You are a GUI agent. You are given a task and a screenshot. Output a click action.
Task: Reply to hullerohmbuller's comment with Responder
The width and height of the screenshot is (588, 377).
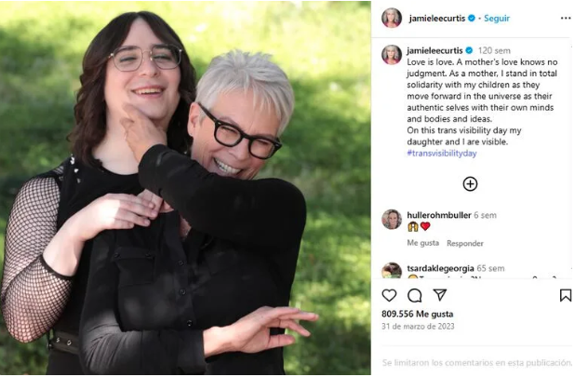coord(465,244)
